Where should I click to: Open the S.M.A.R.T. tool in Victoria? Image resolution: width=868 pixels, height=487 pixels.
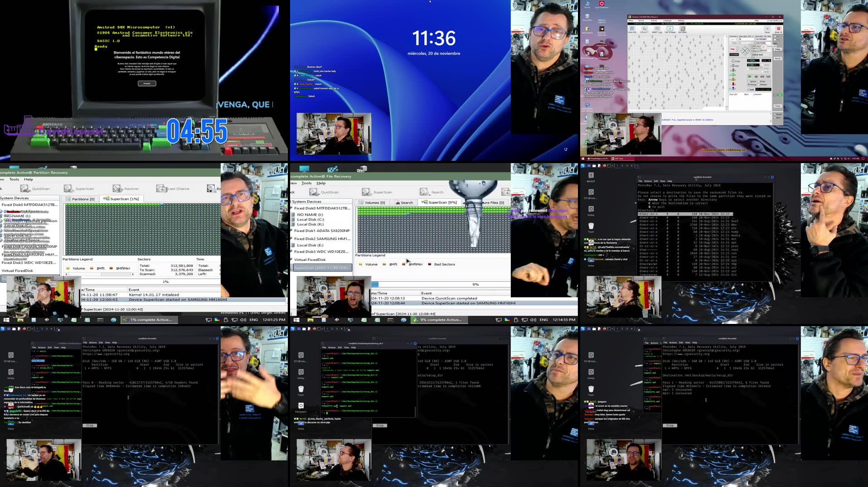click(644, 29)
